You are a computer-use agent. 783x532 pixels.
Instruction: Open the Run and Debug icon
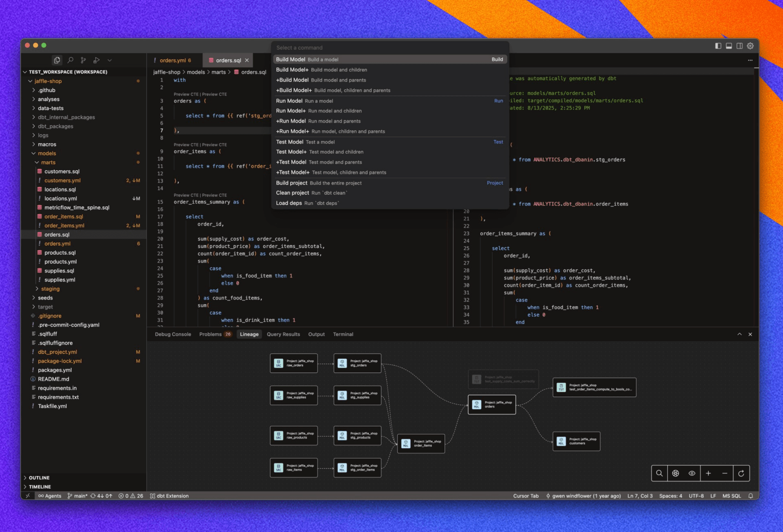(x=97, y=60)
